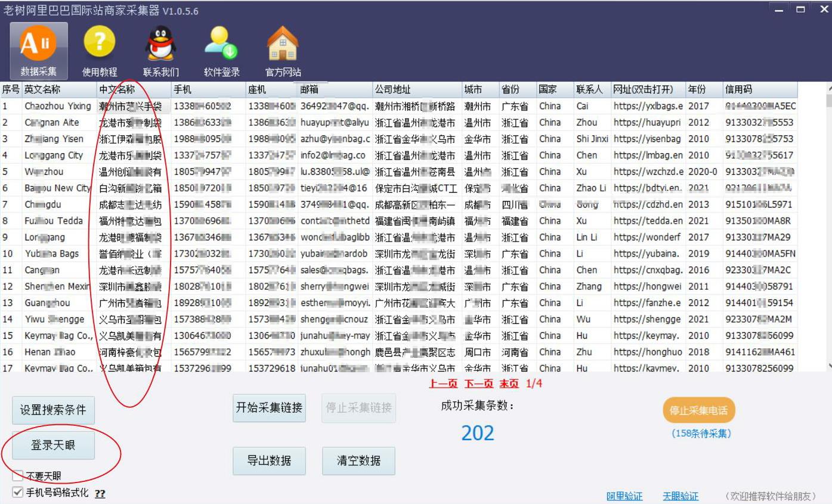The width and height of the screenshot is (832, 504).
Task: Click the 福建省 province cell
Action: coord(518,221)
